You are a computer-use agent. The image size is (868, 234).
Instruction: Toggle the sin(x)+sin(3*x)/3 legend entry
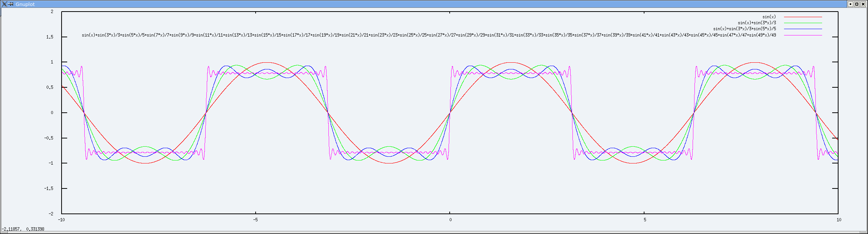(x=757, y=23)
